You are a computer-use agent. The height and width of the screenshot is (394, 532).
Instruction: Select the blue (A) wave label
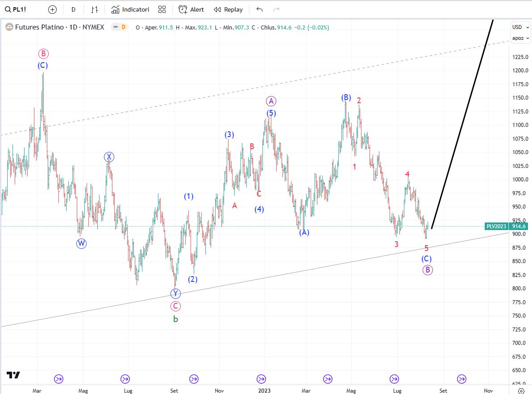(304, 232)
